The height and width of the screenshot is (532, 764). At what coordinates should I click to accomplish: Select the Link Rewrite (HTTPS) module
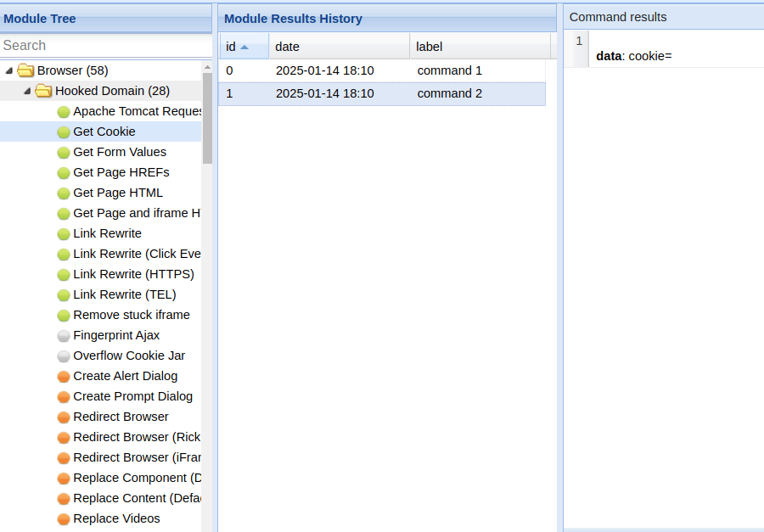click(x=133, y=274)
